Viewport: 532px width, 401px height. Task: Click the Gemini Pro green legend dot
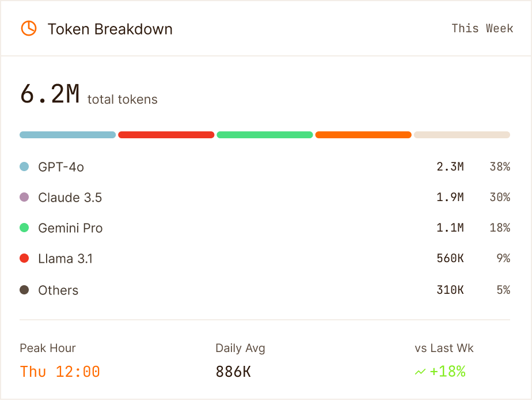coord(24,228)
